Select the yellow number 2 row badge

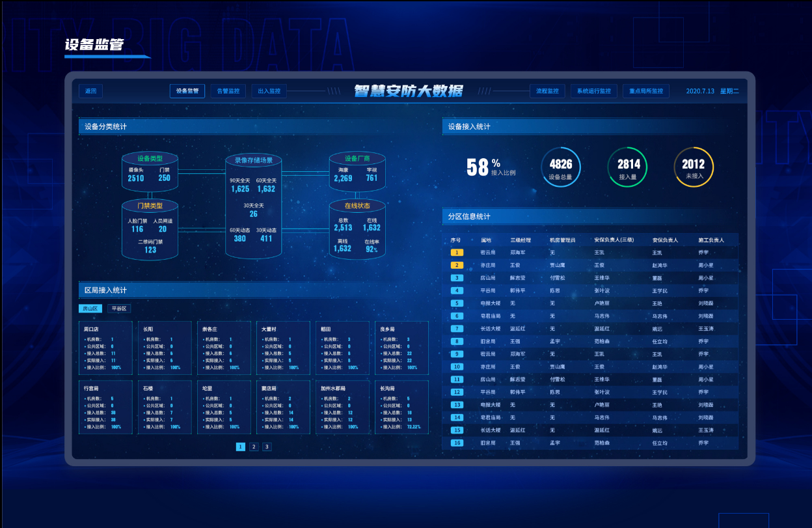click(x=457, y=265)
